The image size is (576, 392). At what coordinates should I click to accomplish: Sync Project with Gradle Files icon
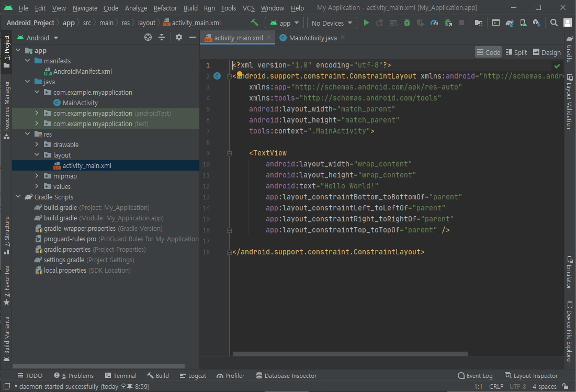[510, 23]
